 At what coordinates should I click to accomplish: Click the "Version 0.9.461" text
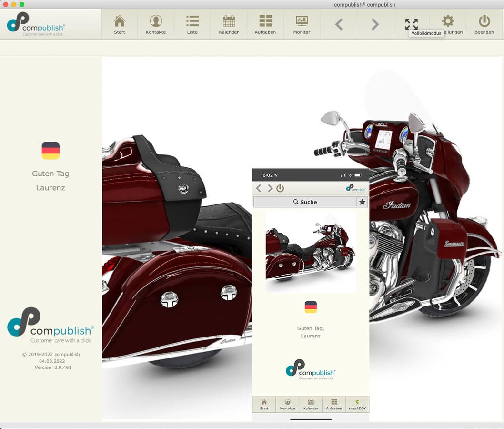[x=53, y=367]
